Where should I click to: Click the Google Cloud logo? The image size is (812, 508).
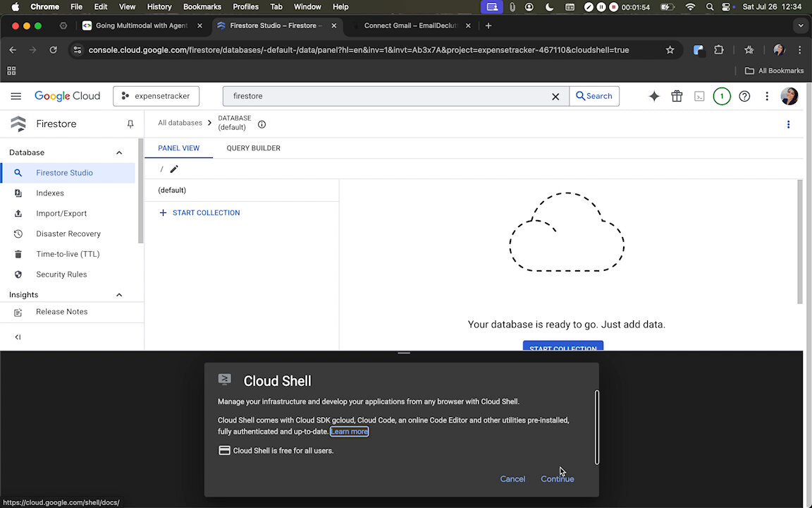pyautogui.click(x=68, y=96)
